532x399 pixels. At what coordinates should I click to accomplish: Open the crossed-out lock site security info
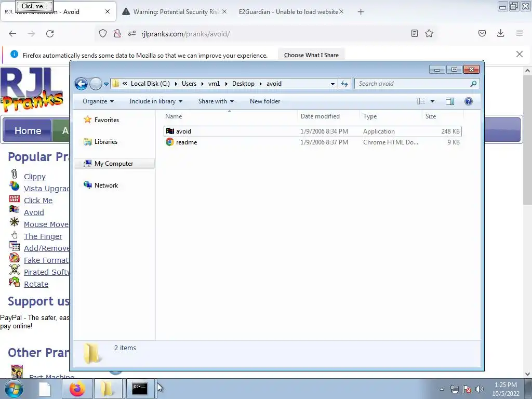(x=117, y=33)
